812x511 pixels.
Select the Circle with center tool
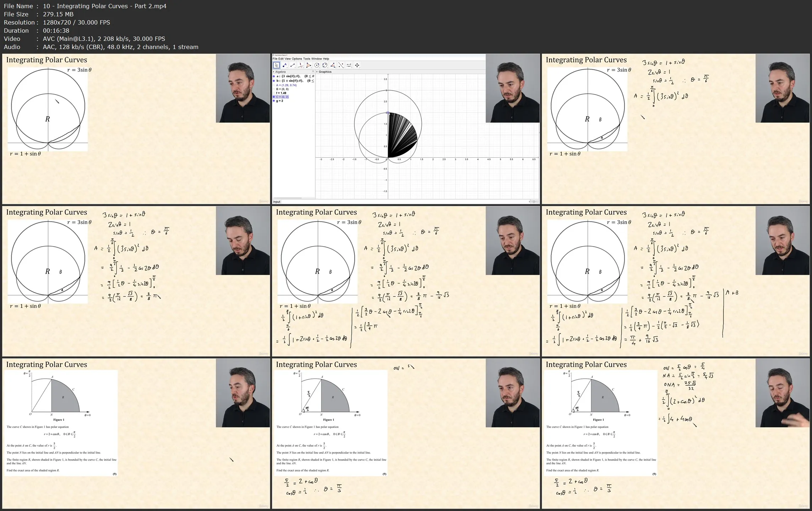click(317, 65)
